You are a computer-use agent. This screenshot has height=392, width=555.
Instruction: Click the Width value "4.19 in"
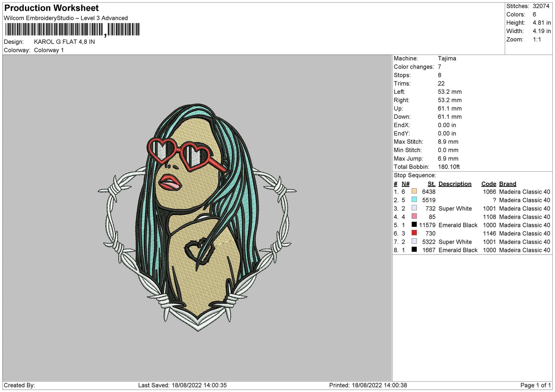pyautogui.click(x=542, y=31)
